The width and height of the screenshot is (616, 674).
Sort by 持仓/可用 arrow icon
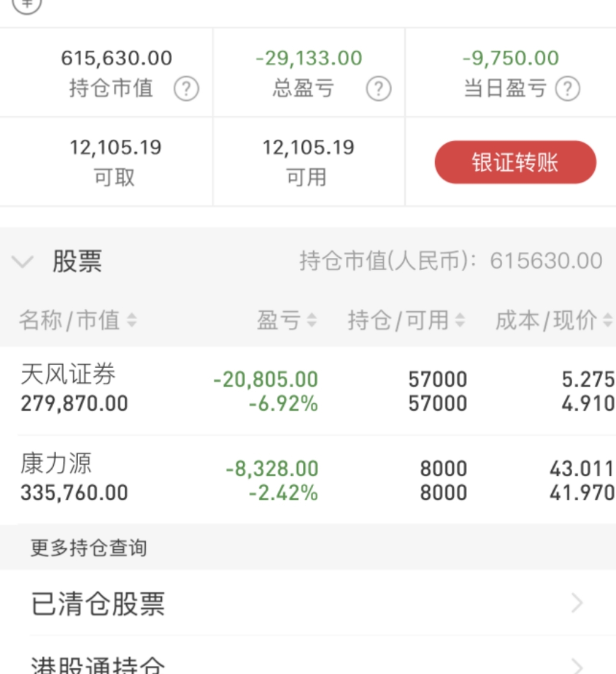click(460, 320)
